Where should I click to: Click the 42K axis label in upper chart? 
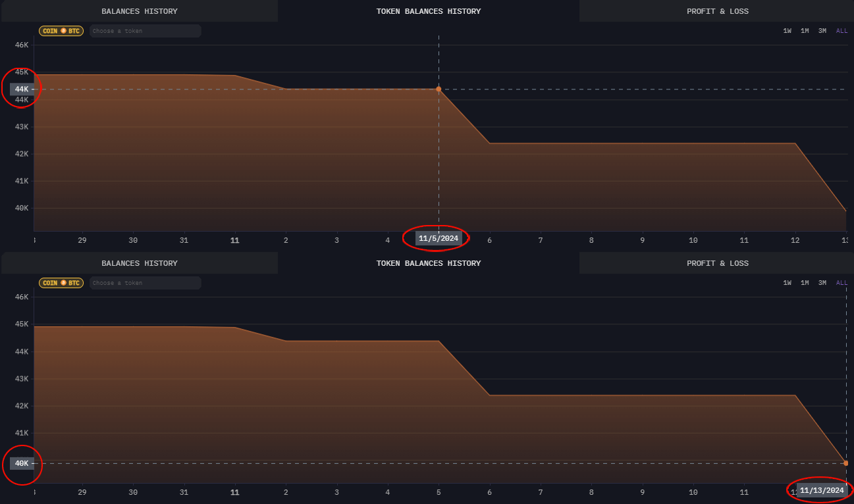(x=22, y=154)
